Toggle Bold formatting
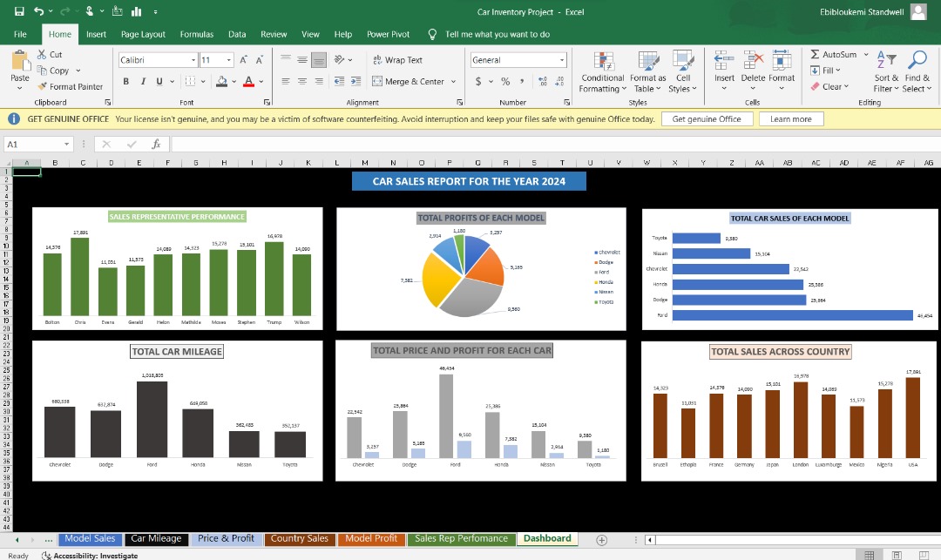 pyautogui.click(x=126, y=81)
